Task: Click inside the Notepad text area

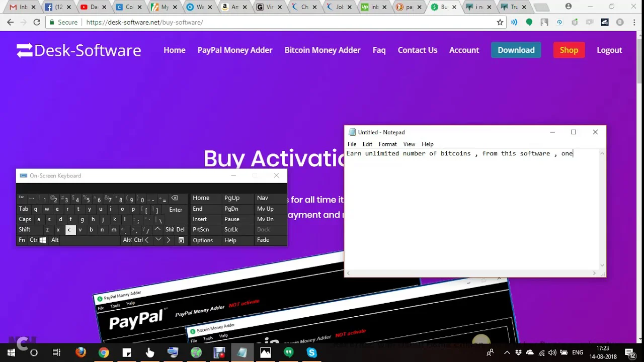Action: coord(471,209)
